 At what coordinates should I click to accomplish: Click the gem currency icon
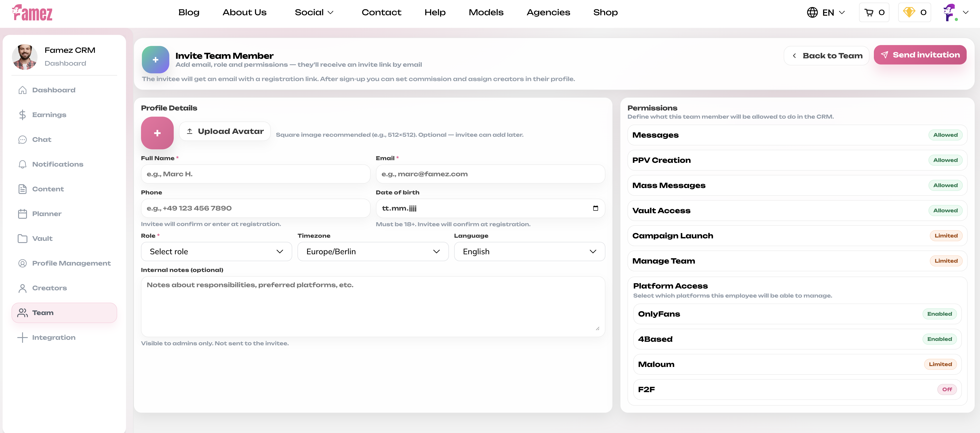click(909, 12)
